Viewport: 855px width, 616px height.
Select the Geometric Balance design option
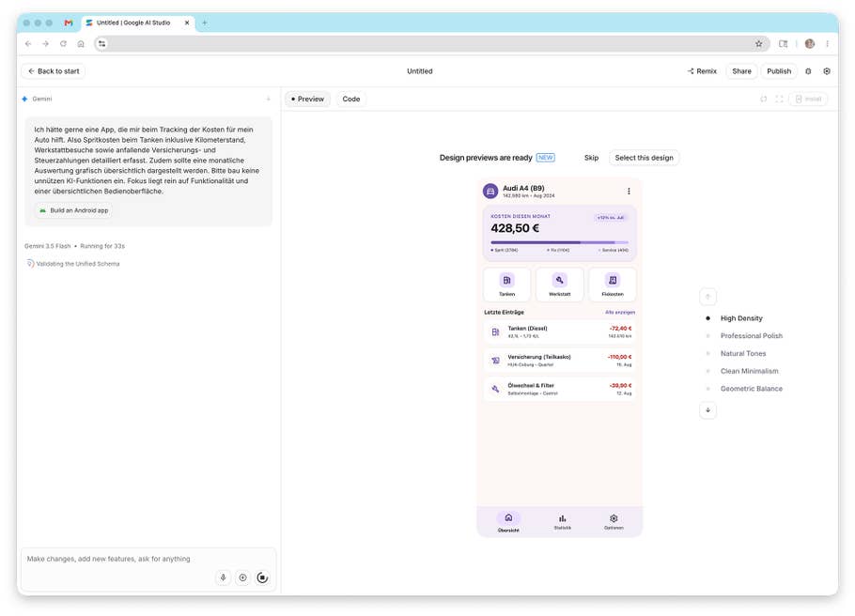(751, 389)
